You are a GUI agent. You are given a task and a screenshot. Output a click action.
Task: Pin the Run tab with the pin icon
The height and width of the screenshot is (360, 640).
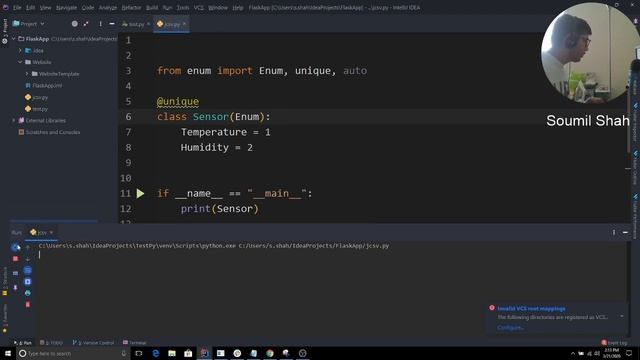16,287
